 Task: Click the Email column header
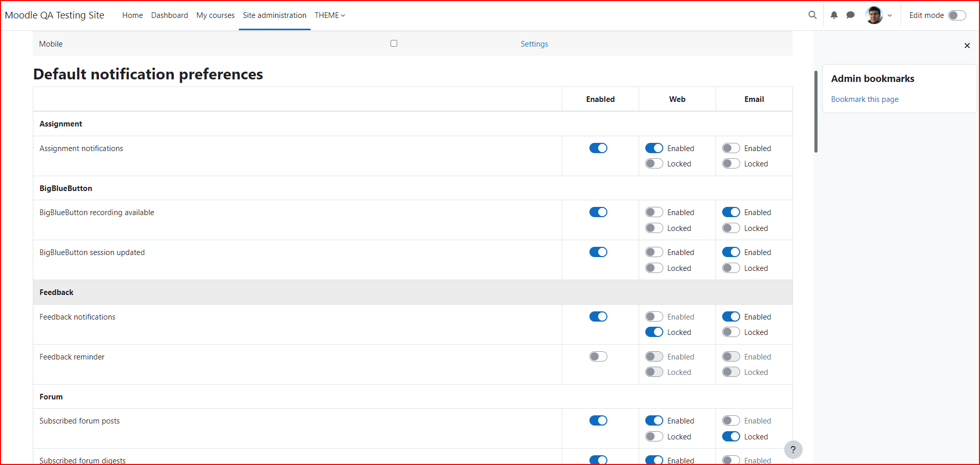click(754, 99)
